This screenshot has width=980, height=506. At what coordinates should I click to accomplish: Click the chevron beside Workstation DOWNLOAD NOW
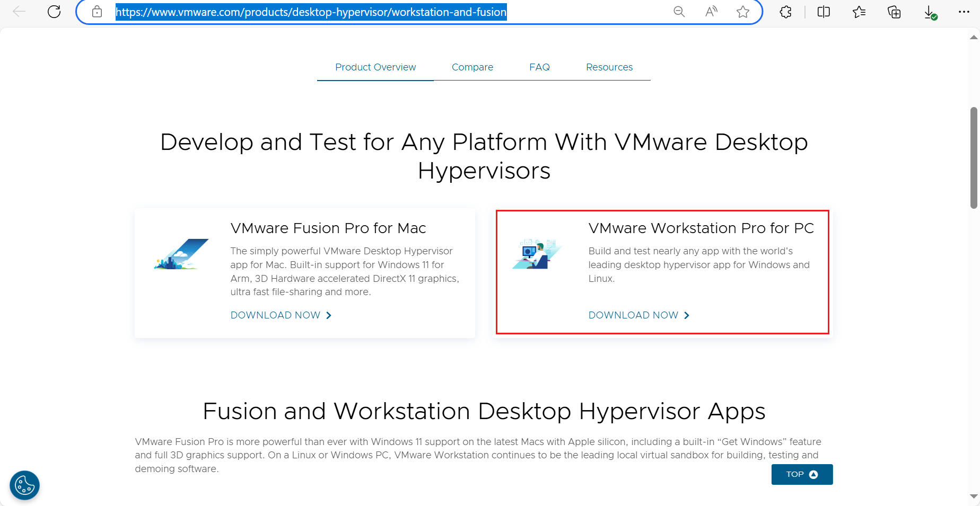click(x=687, y=315)
